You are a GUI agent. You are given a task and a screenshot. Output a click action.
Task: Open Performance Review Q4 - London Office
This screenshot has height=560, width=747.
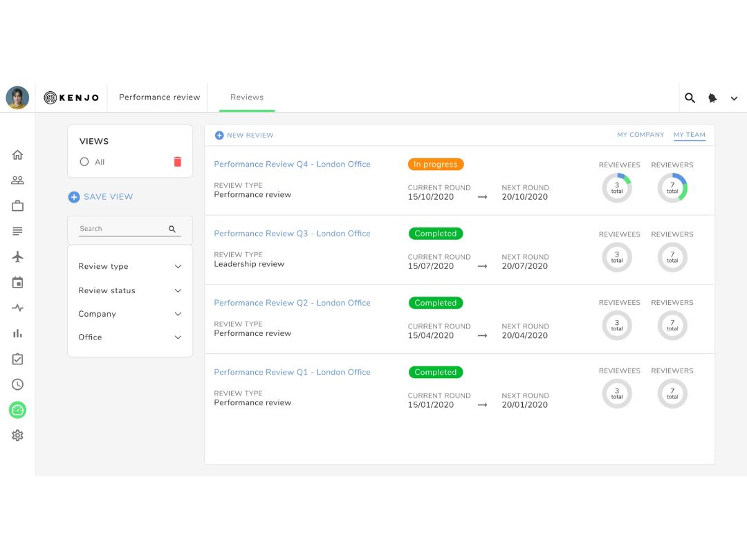tap(292, 165)
